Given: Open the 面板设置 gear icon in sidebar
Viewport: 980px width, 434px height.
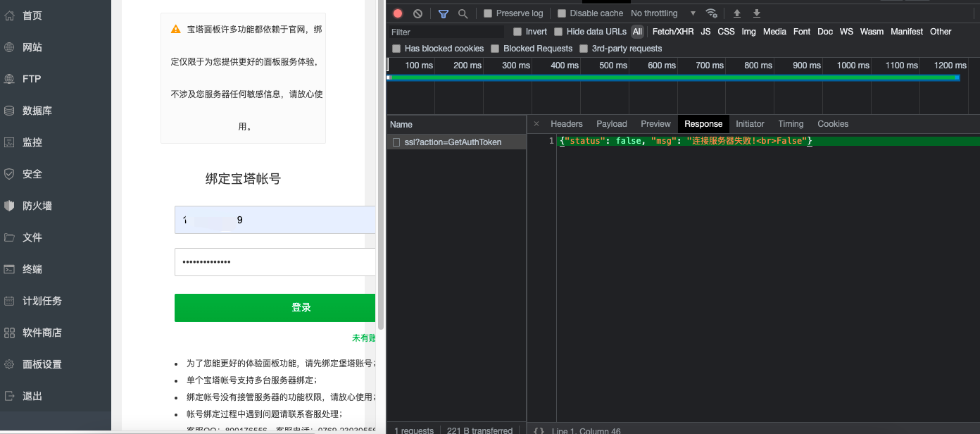Looking at the screenshot, I should [x=10, y=364].
